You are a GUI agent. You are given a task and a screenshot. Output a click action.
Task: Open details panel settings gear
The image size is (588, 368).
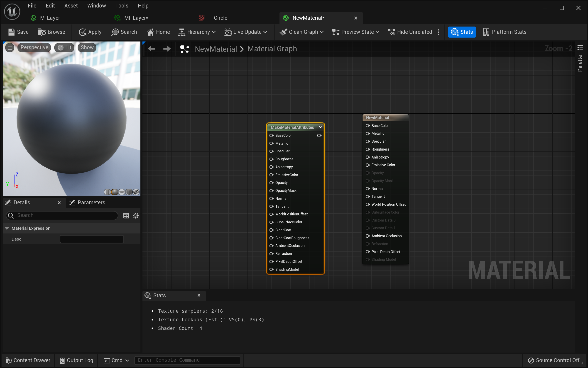[x=136, y=215]
